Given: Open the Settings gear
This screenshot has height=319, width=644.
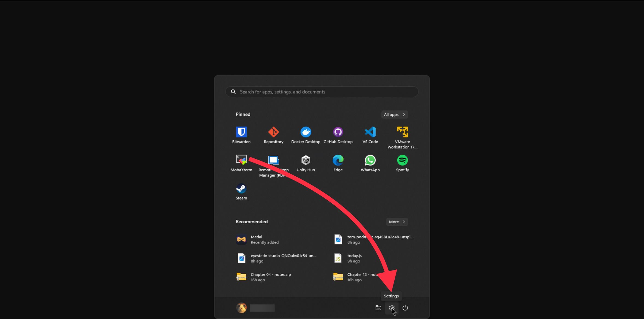Looking at the screenshot, I should (x=392, y=308).
